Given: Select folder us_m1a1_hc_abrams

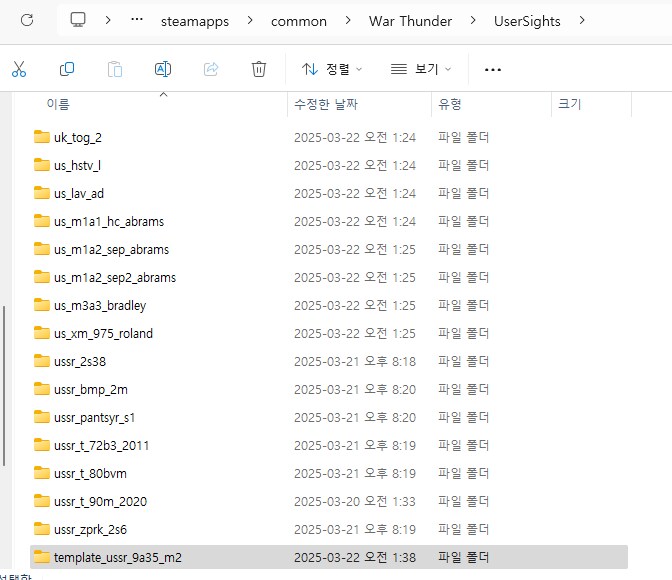Looking at the screenshot, I should [x=109, y=222].
